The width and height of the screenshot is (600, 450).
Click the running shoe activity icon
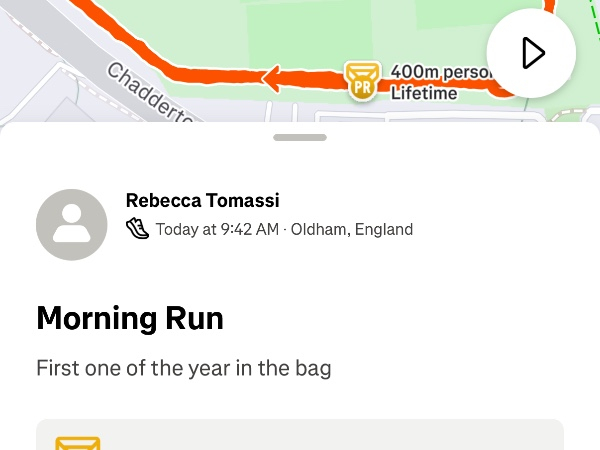coord(137,229)
